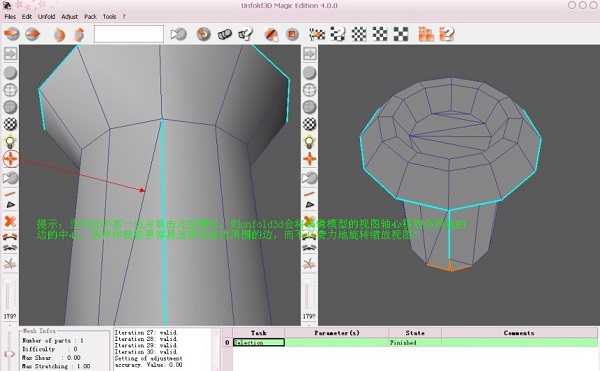Click the pack boxes question-mark help icon
This screenshot has height=371, width=600.
pos(447,34)
